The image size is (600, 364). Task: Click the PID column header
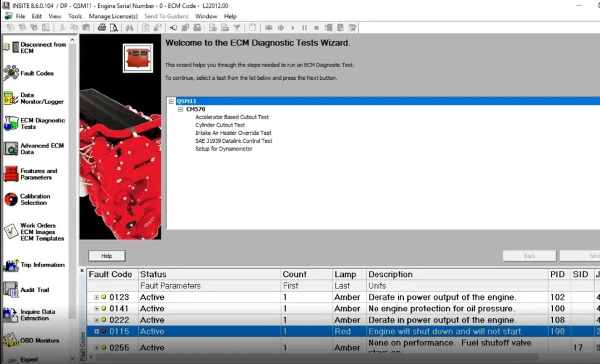click(x=559, y=274)
